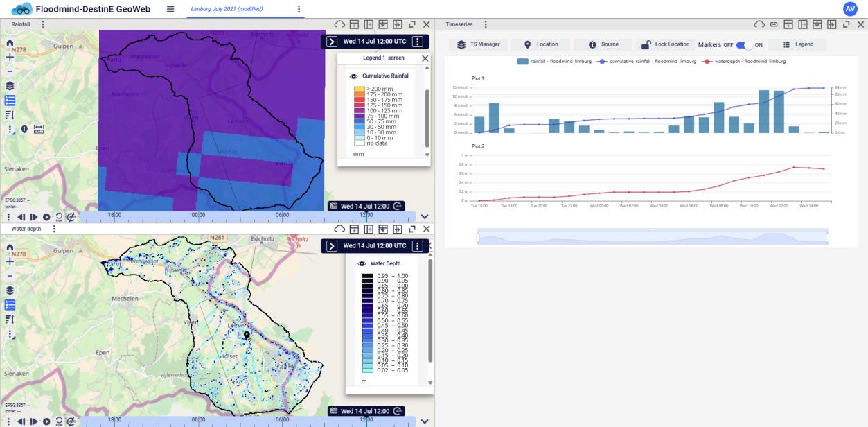The height and width of the screenshot is (427, 868).
Task: Open the Floodmind hamburger menu
Action: [170, 9]
